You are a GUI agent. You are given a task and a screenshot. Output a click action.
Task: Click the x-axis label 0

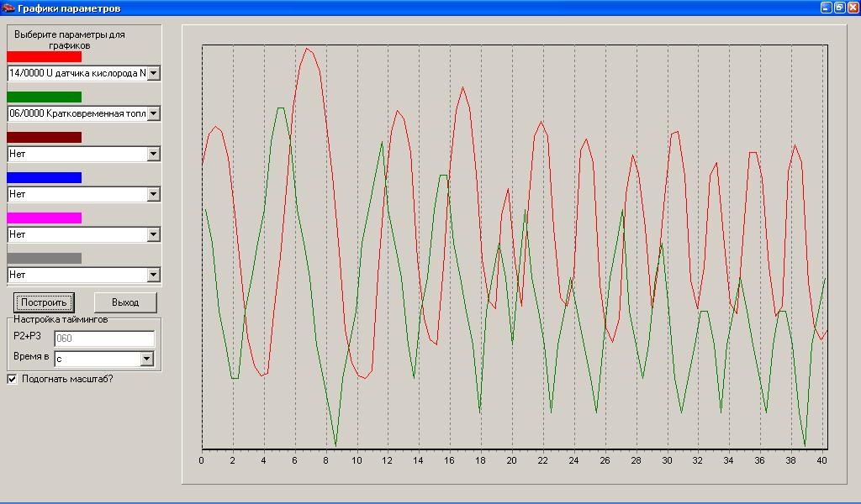(x=202, y=460)
